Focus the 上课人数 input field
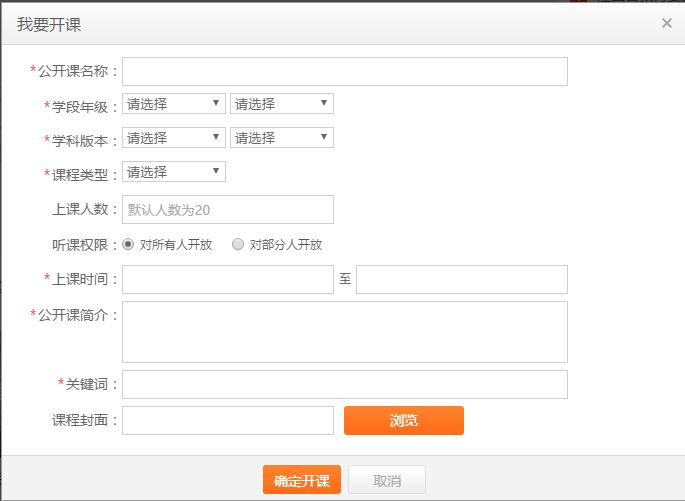The width and height of the screenshot is (685, 501). click(228, 210)
